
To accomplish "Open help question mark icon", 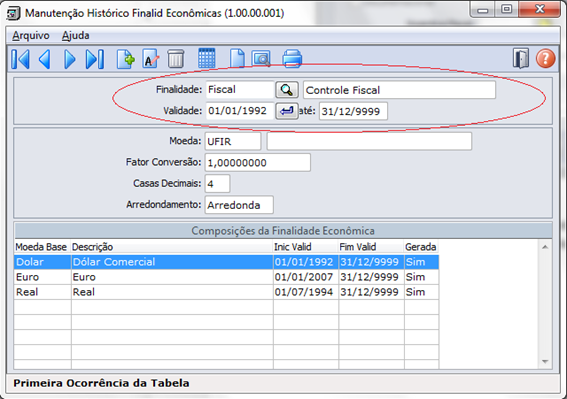I will tap(545, 58).
